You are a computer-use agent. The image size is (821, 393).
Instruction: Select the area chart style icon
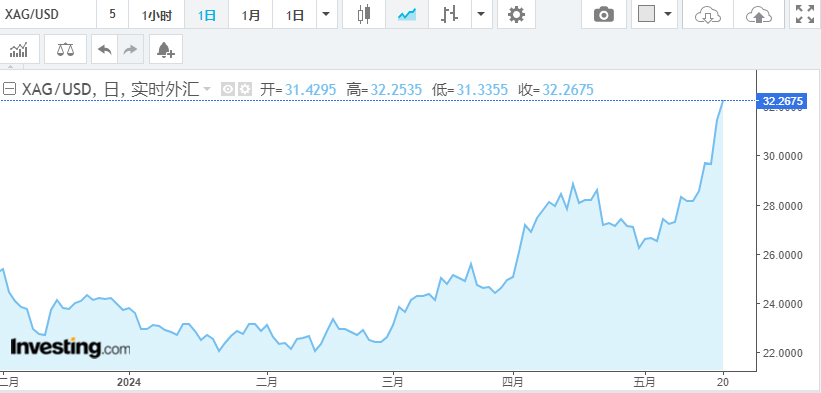407,14
